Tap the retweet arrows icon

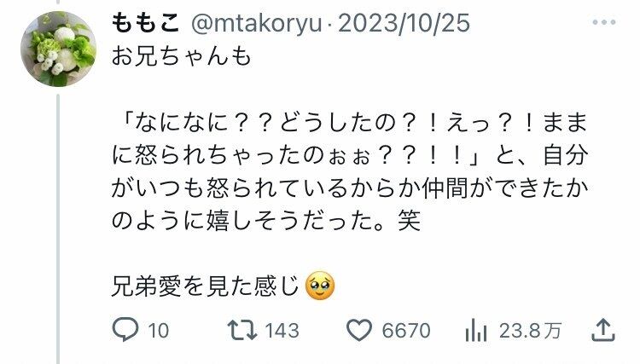pyautogui.click(x=242, y=330)
